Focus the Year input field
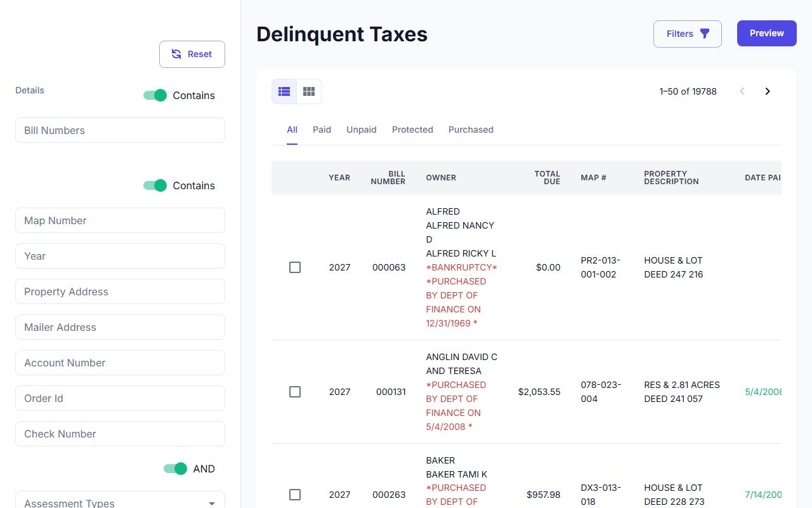 click(120, 256)
